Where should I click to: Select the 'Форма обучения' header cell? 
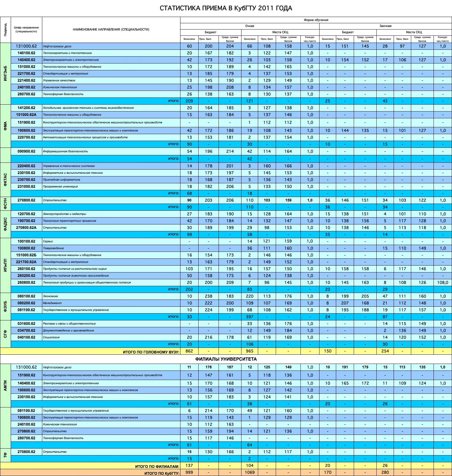pos(316,20)
